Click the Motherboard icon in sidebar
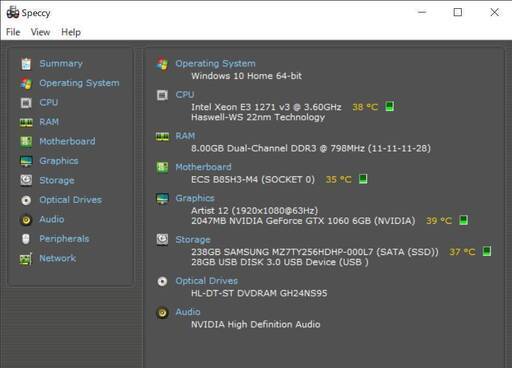Viewport: 512px width, 368px height. coord(26,141)
